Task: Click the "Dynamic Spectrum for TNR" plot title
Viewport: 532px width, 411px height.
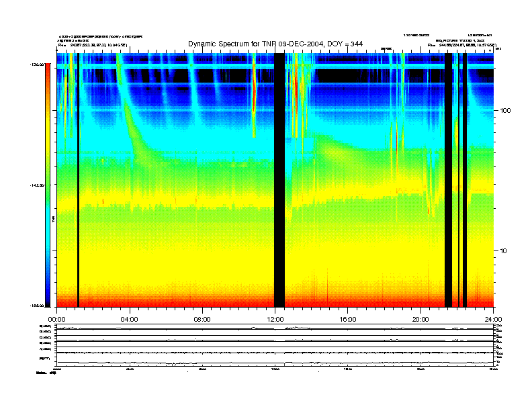Action: tap(275, 44)
